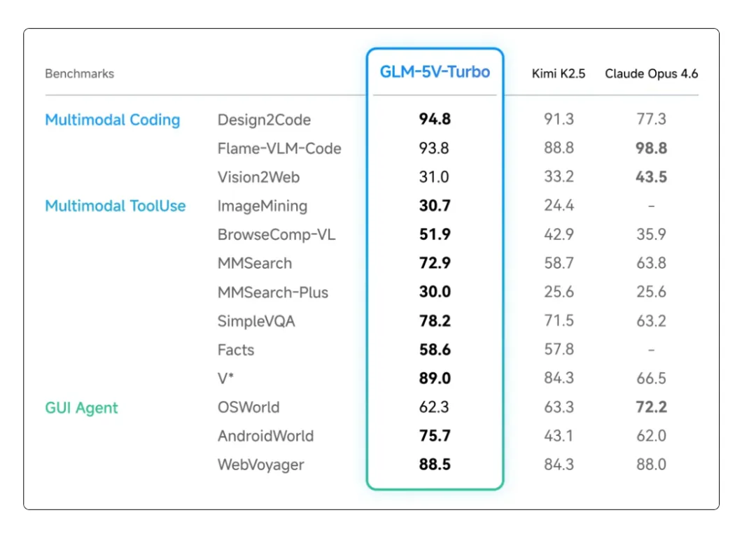Select Claude Opus 4.6's 98.8 score
This screenshot has height=536, width=756.
point(651,148)
